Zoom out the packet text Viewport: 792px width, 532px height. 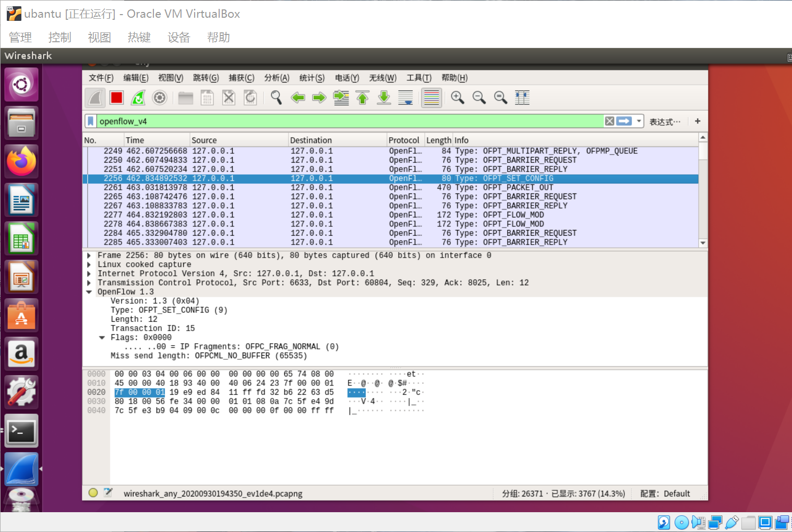click(x=479, y=98)
